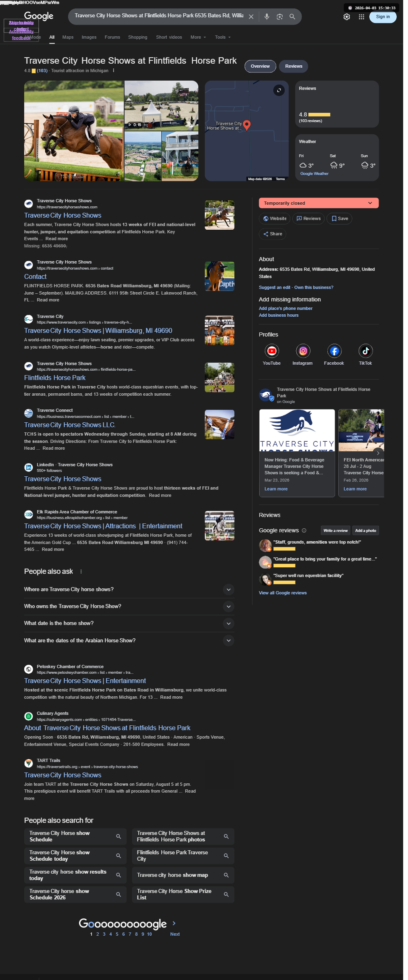Switch to the Maps tab
This screenshot has height=980, width=408.
click(x=68, y=37)
